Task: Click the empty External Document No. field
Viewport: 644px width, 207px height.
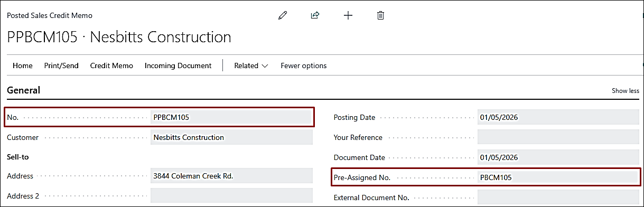Action: (x=558, y=197)
